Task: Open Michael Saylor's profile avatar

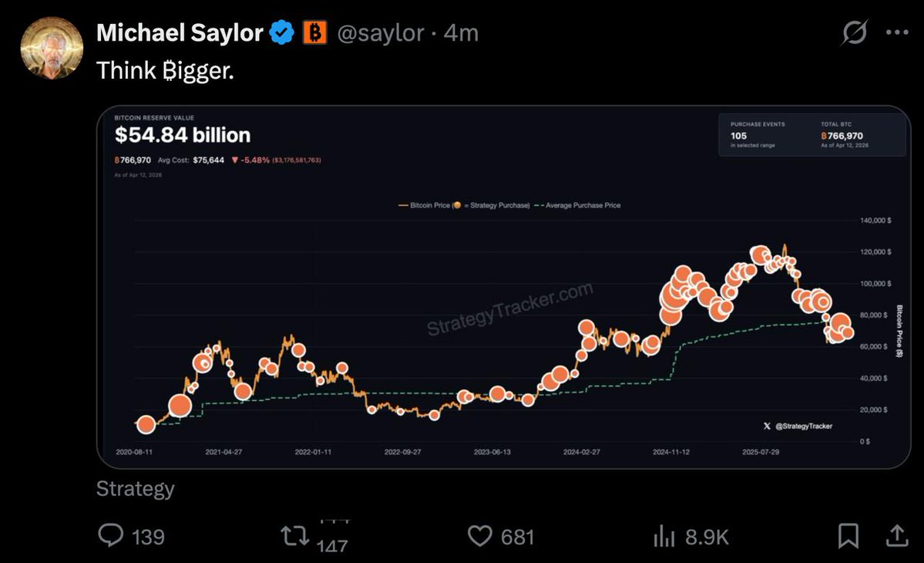Action: (52, 48)
